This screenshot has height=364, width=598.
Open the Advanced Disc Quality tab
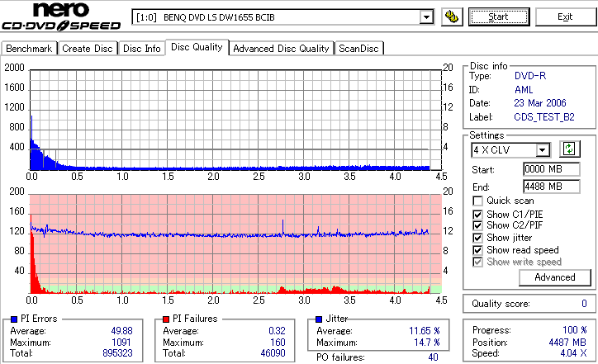tap(281, 49)
